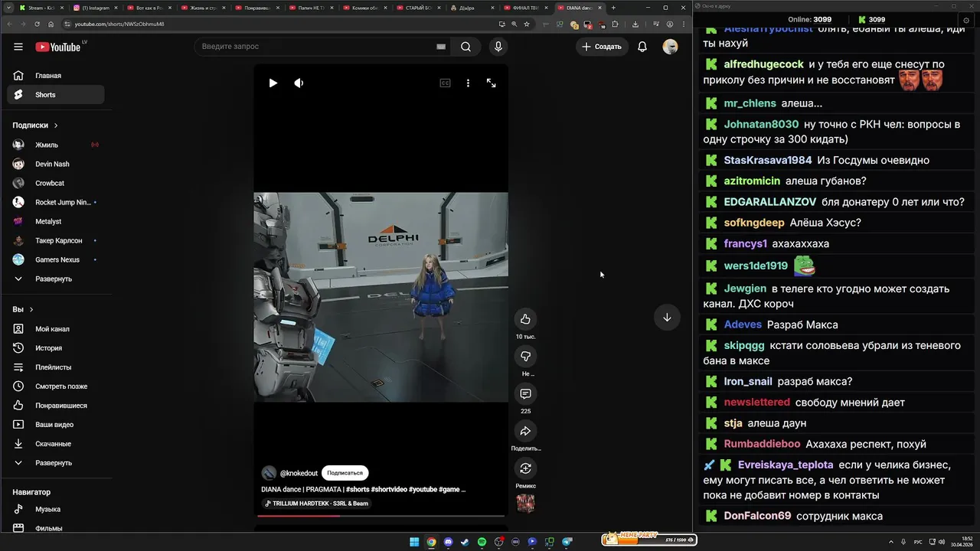Open Понравившиеся liked videos
980x551 pixels.
pyautogui.click(x=56, y=406)
